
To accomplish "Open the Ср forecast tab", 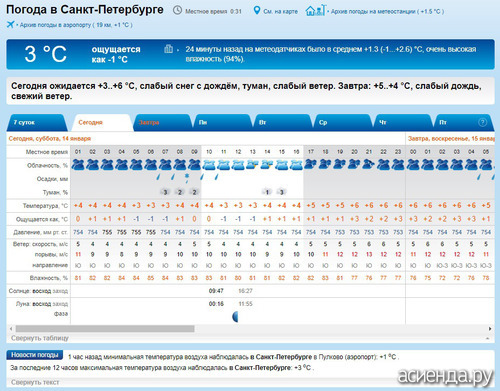I will coord(342,123).
